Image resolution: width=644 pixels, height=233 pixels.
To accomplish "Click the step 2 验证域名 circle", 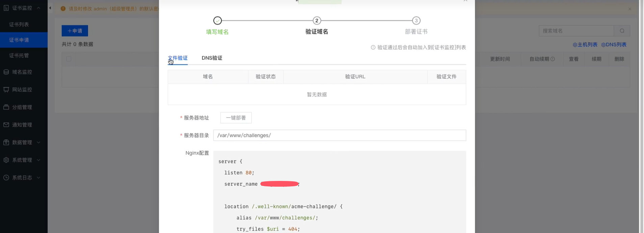I will pos(317,21).
